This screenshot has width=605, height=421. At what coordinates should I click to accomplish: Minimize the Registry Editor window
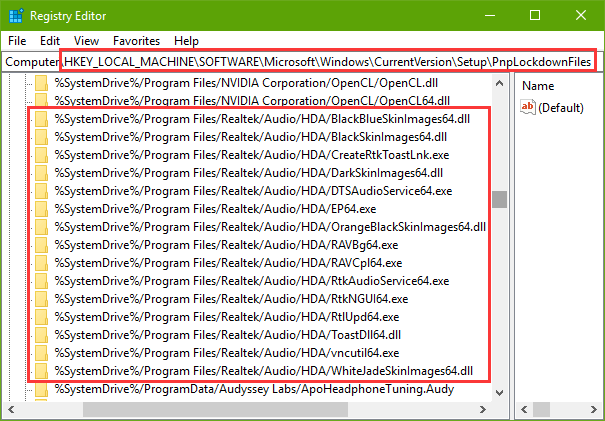point(490,16)
